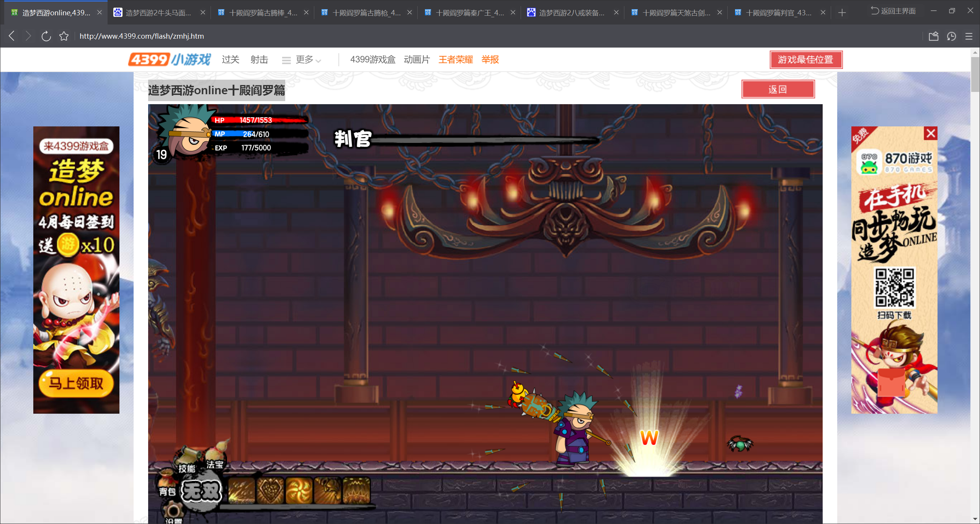Use the armored warrior skill slot
The image size is (980, 524).
coord(328,490)
